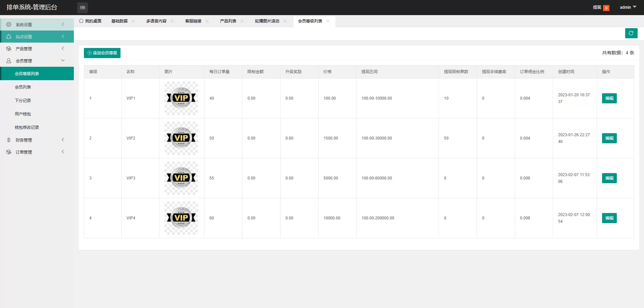Click the VIP2 badge thumbnail image
644x308 pixels.
181,138
